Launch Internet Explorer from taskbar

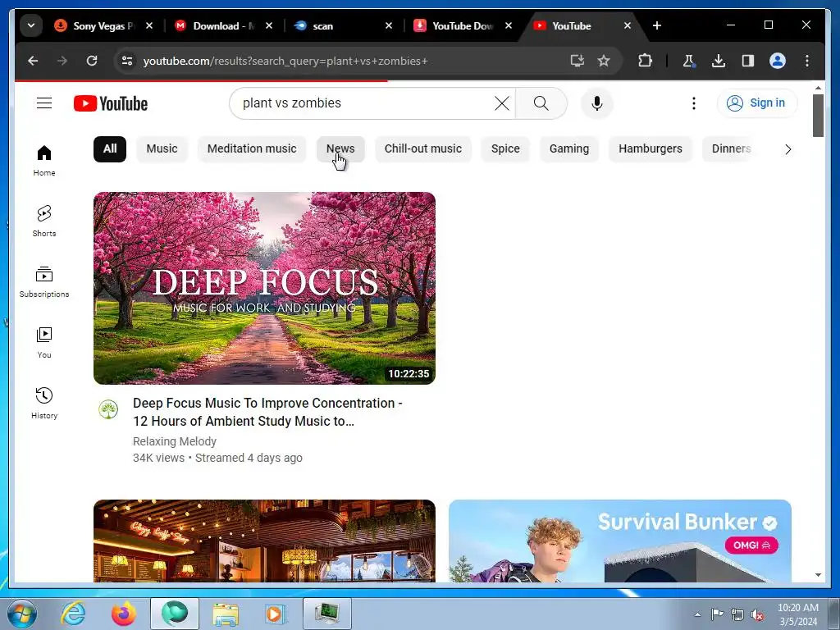coord(73,614)
